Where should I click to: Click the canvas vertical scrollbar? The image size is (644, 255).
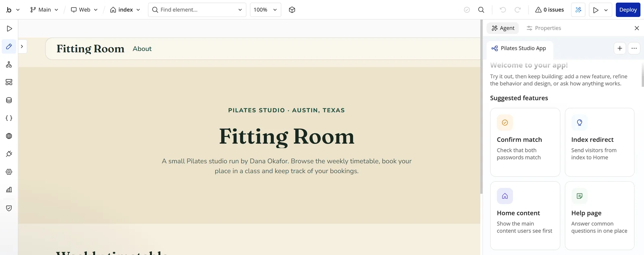click(481, 107)
